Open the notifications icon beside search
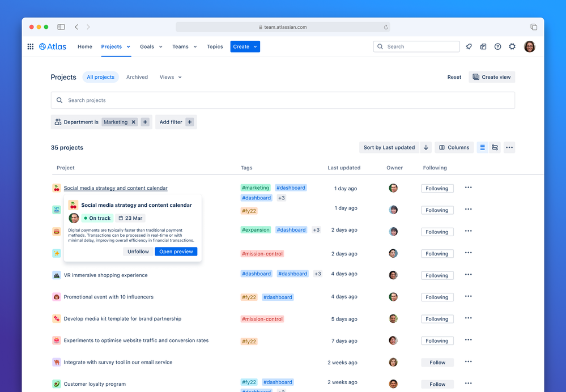This screenshot has width=566, height=392. (469, 46)
